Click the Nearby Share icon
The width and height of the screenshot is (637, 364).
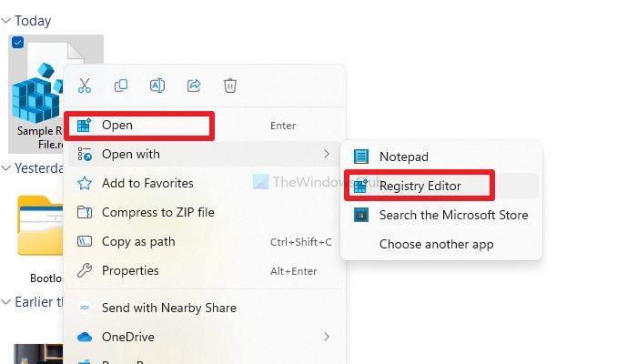pyautogui.click(x=85, y=308)
